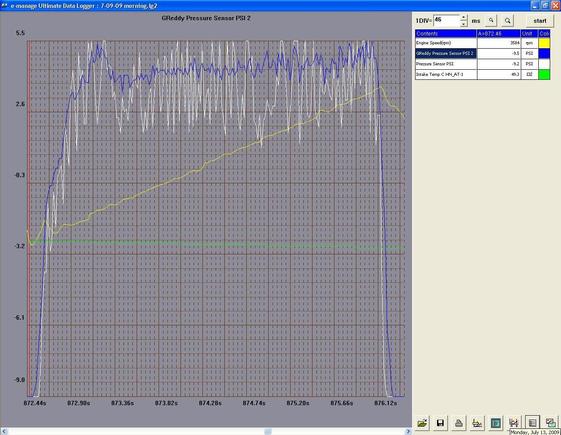Toggle the channel list panel icon
Image resolution: width=561 pixels, height=435 pixels.
pyautogui.click(x=532, y=423)
